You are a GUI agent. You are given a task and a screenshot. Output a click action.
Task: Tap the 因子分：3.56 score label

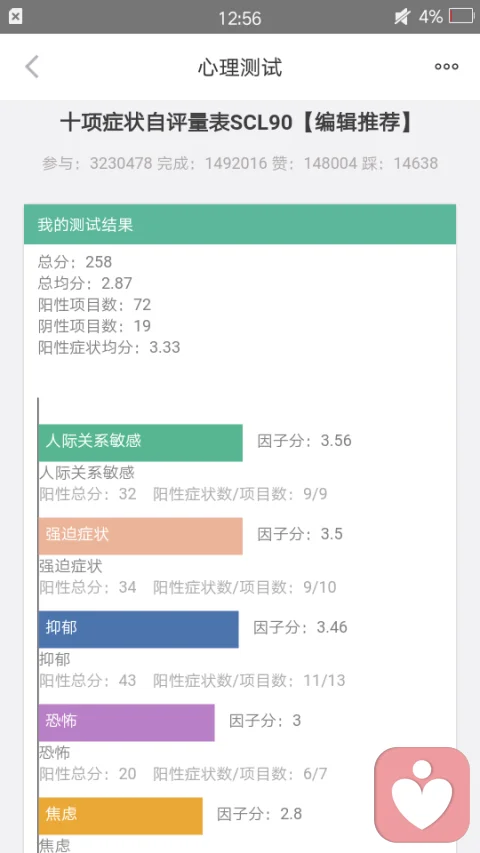click(x=304, y=441)
